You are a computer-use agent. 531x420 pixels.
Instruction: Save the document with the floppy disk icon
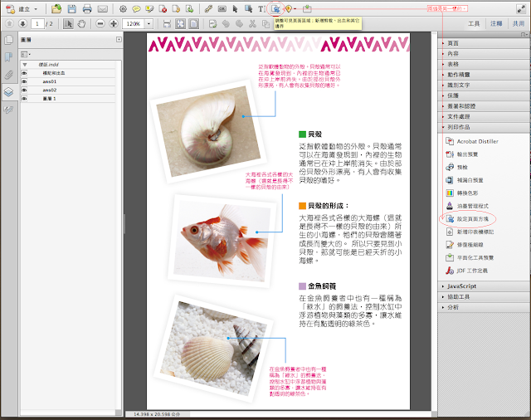pyautogui.click(x=72, y=9)
